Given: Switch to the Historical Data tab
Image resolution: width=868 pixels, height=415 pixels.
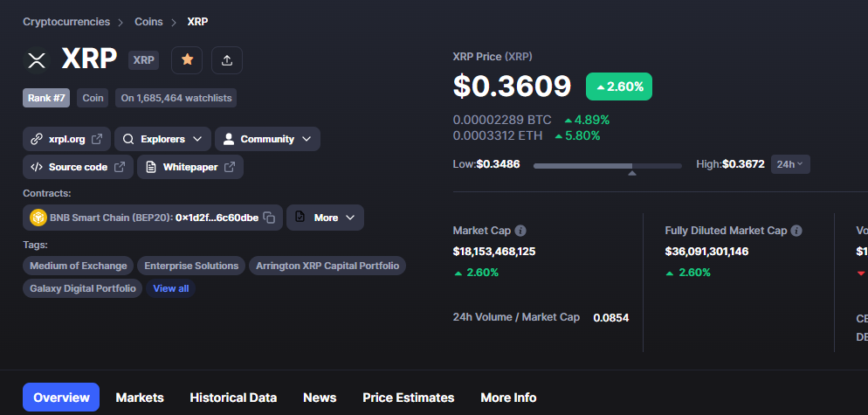Looking at the screenshot, I should tap(233, 398).
